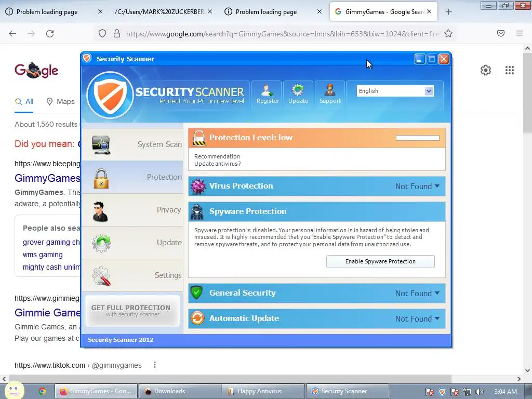Click the site padlock icon in address bar
The height and width of the screenshot is (399, 532).
tap(117, 34)
